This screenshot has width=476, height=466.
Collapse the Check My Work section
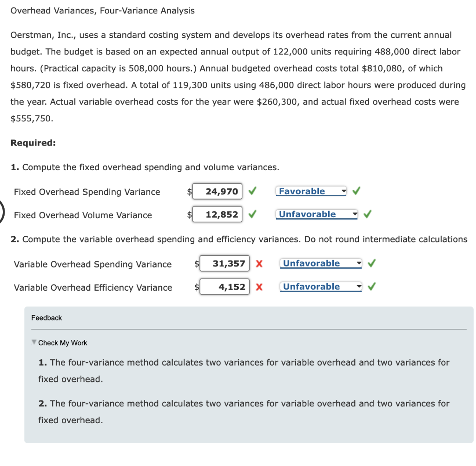33,342
